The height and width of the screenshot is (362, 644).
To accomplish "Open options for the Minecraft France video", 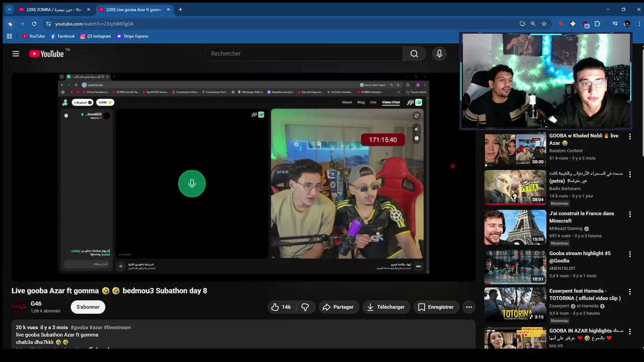I will click(x=629, y=214).
